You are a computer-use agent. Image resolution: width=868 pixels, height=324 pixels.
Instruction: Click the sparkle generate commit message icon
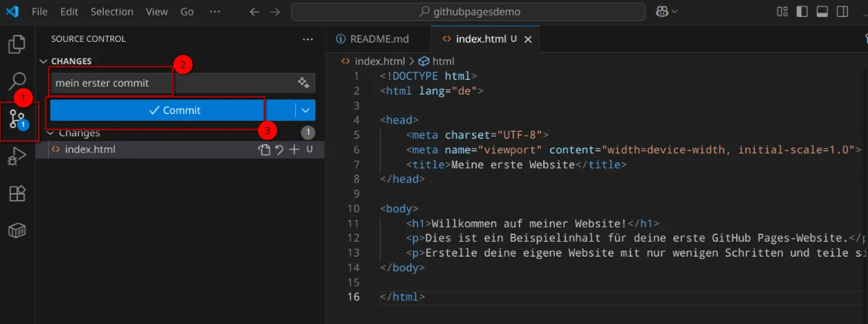304,83
